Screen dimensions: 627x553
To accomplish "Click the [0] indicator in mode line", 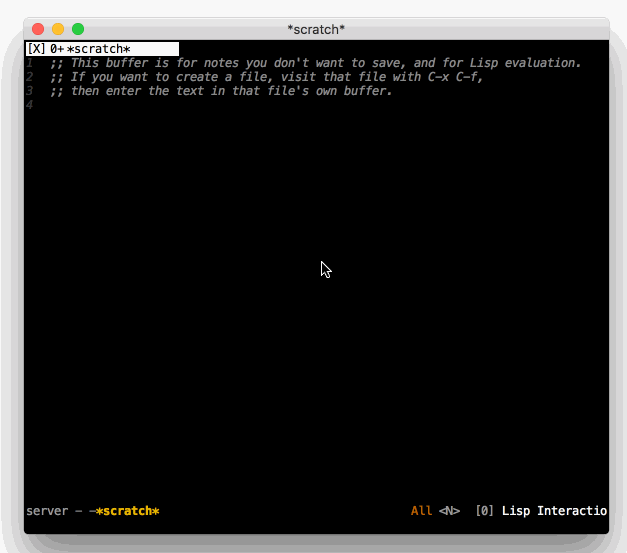I will coord(484,511).
